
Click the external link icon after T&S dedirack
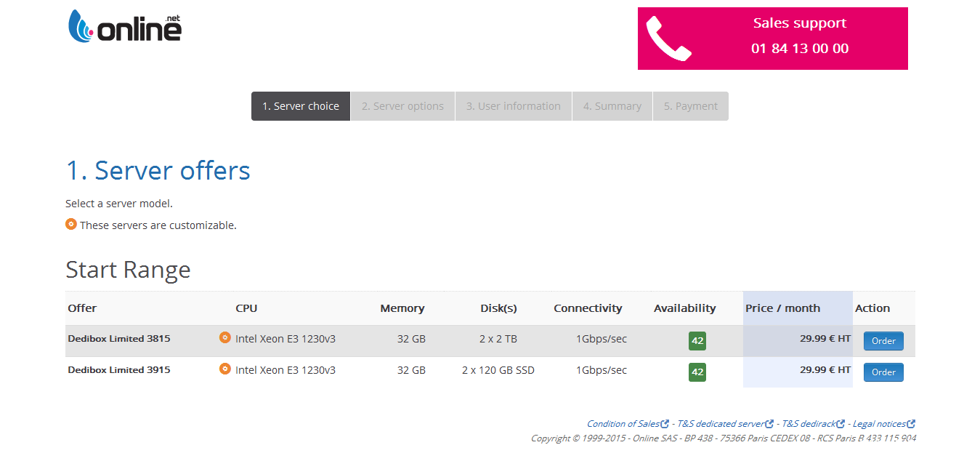coord(841,424)
